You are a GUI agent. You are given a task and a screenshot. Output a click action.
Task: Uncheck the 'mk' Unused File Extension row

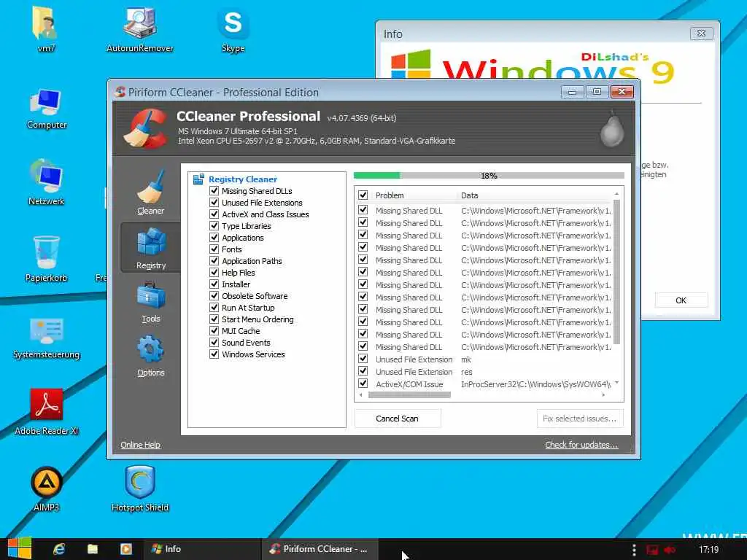point(363,359)
